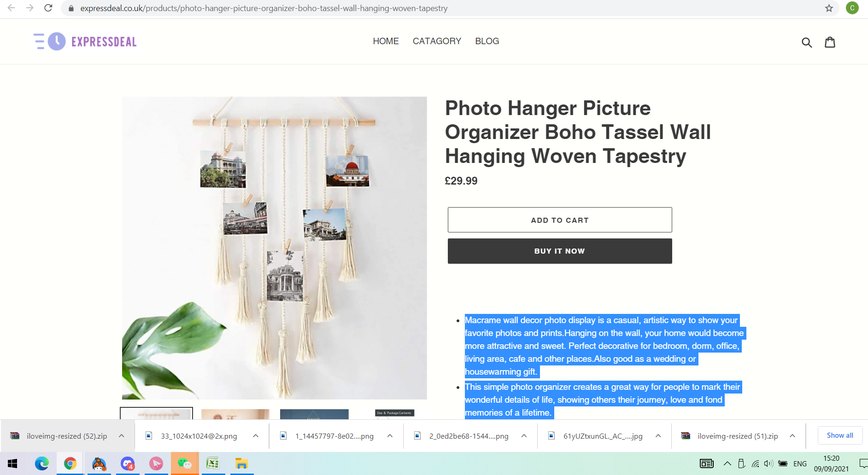Expand options for iloveimg-resized (52).zip download

click(121, 436)
